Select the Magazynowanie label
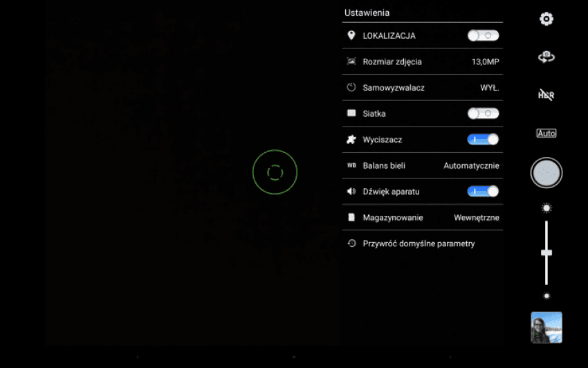This screenshot has height=368, width=588. click(x=393, y=218)
